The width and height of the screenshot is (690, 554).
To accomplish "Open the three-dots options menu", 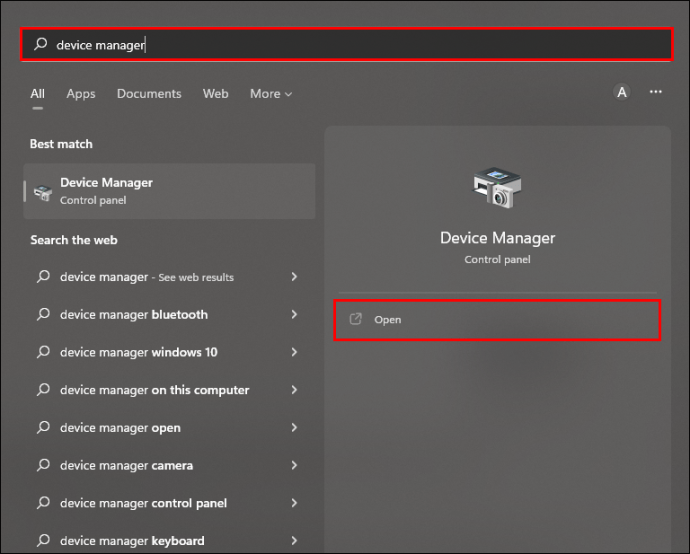I will point(656,92).
